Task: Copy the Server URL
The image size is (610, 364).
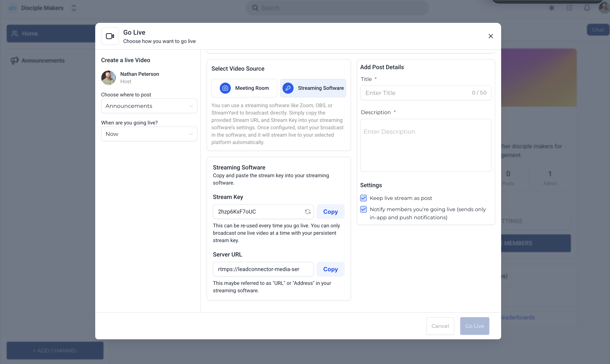Action: 330,269
